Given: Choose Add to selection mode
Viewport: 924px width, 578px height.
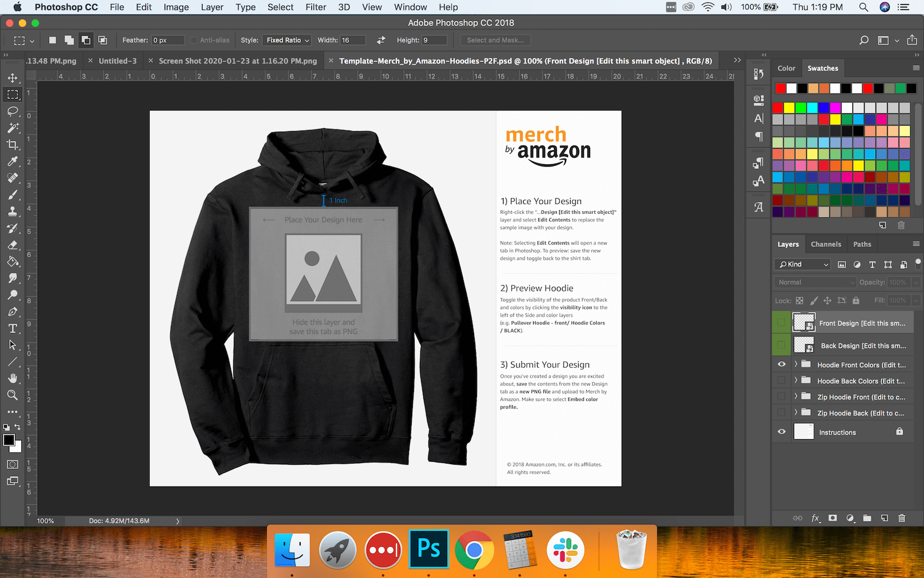Looking at the screenshot, I should (x=69, y=40).
